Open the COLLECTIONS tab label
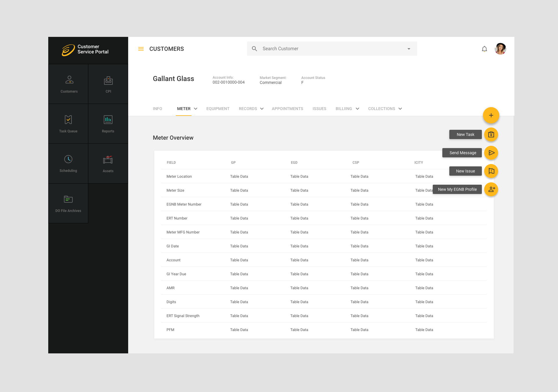558x392 pixels. [x=382, y=109]
